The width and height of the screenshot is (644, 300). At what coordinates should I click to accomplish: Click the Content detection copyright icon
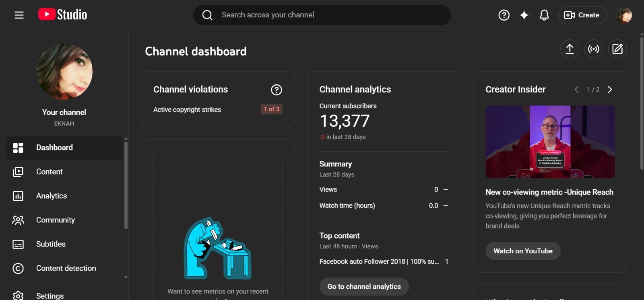[x=18, y=268]
